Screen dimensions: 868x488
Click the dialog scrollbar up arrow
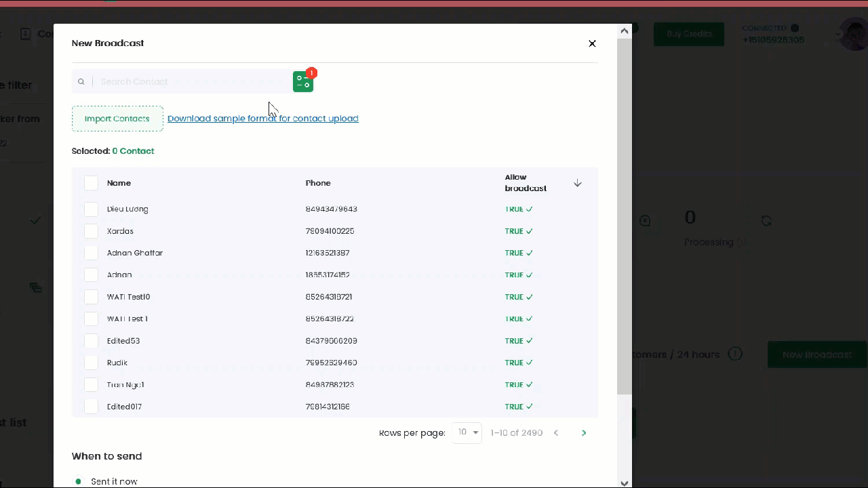point(625,30)
